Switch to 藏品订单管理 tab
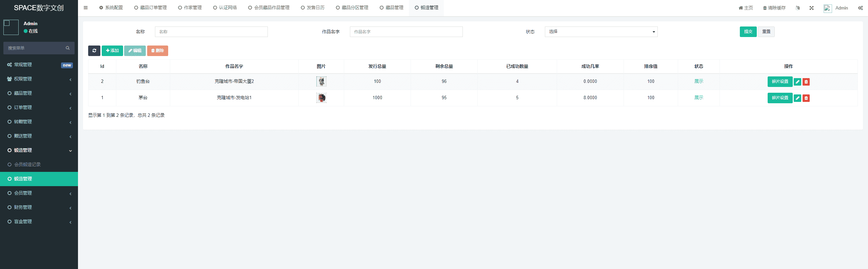Image resolution: width=868 pixels, height=269 pixels. (x=150, y=8)
